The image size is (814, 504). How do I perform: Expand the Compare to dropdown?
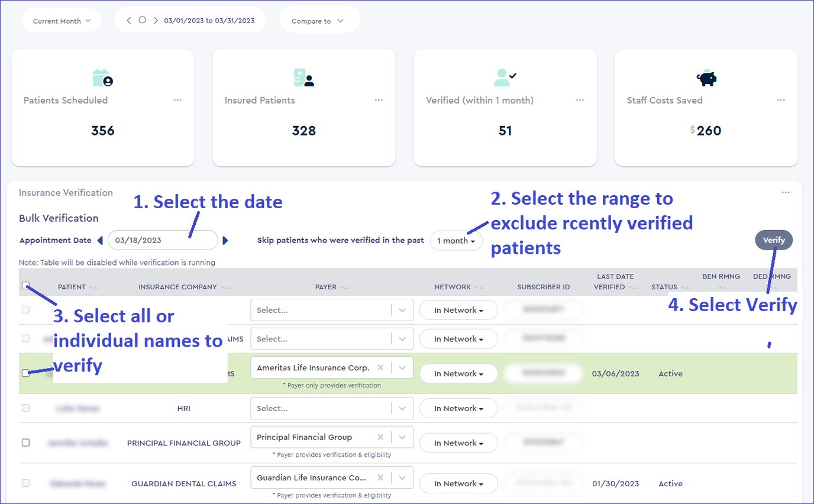tap(318, 21)
